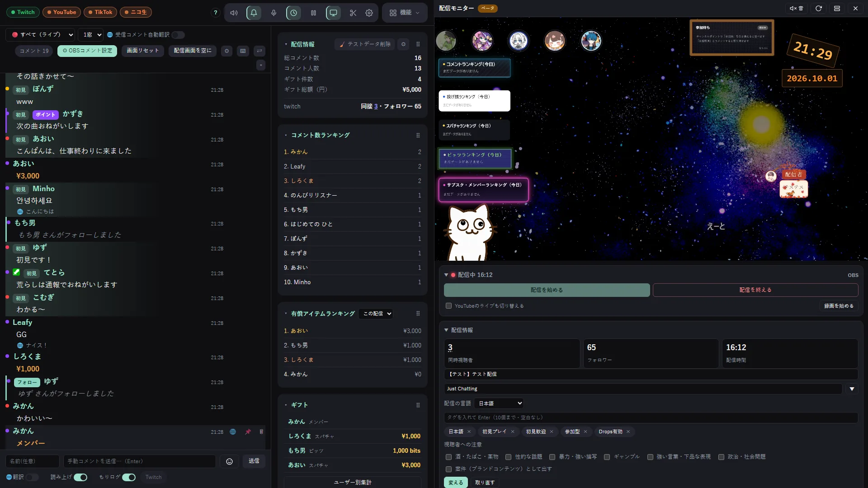Mute sound with the 音 speaker button

tap(797, 8)
